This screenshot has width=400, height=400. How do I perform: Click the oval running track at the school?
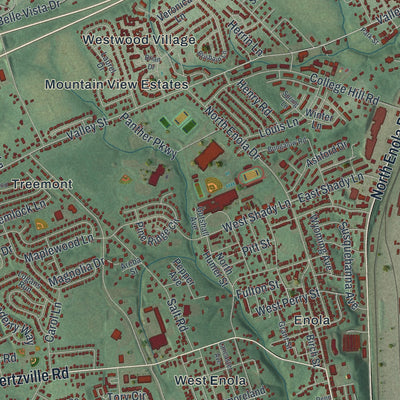(251, 175)
